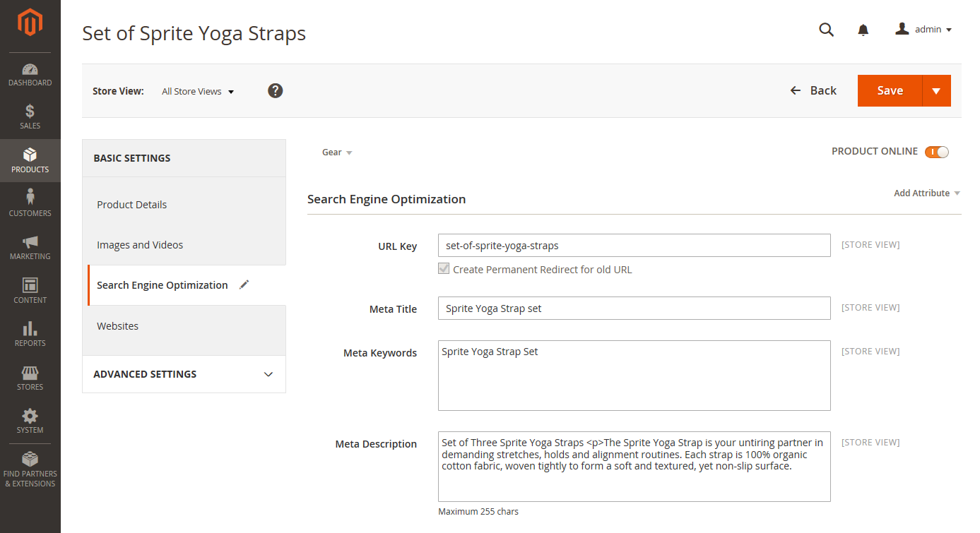This screenshot has height=533, width=980.
Task: Open the Add Attribute dropdown
Action: [x=926, y=193]
